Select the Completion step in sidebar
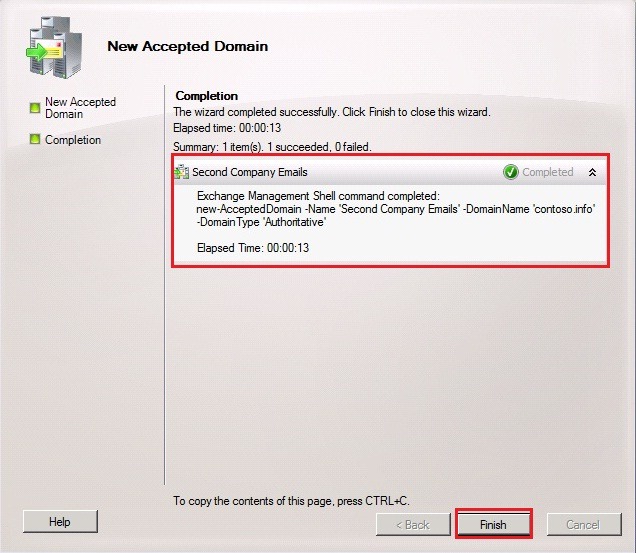Screen dimensions: 636x553 tap(73, 140)
